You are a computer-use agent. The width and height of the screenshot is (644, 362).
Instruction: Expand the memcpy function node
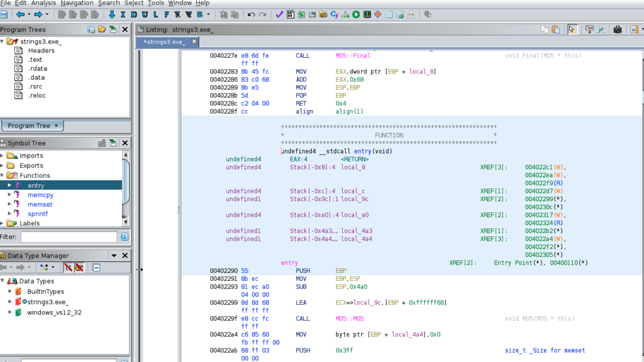(9, 195)
